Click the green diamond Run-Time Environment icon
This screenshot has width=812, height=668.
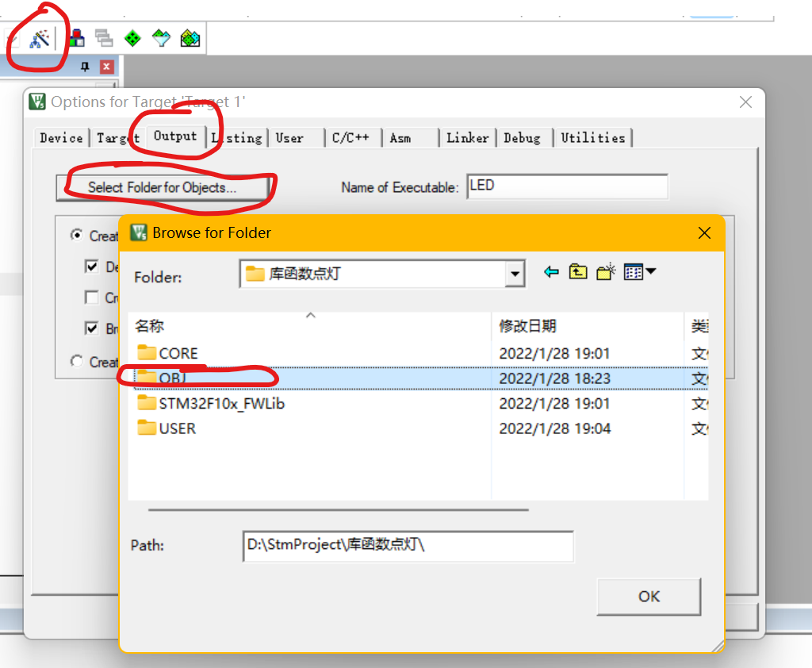tap(132, 38)
